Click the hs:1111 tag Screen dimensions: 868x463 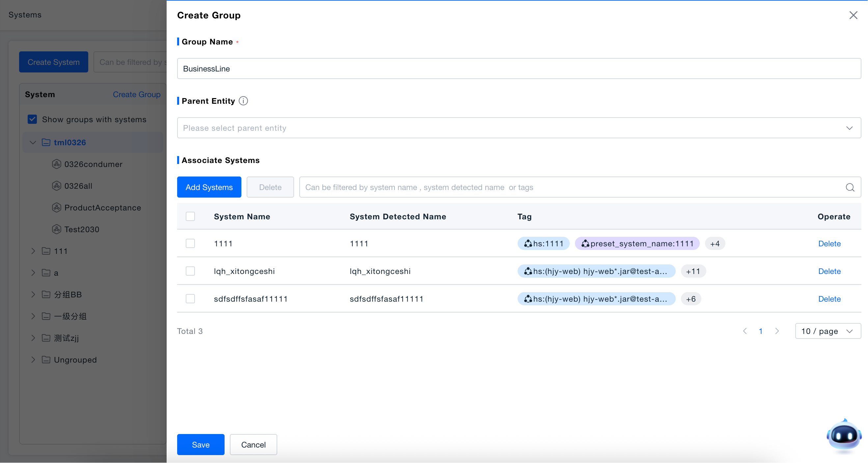click(x=544, y=244)
